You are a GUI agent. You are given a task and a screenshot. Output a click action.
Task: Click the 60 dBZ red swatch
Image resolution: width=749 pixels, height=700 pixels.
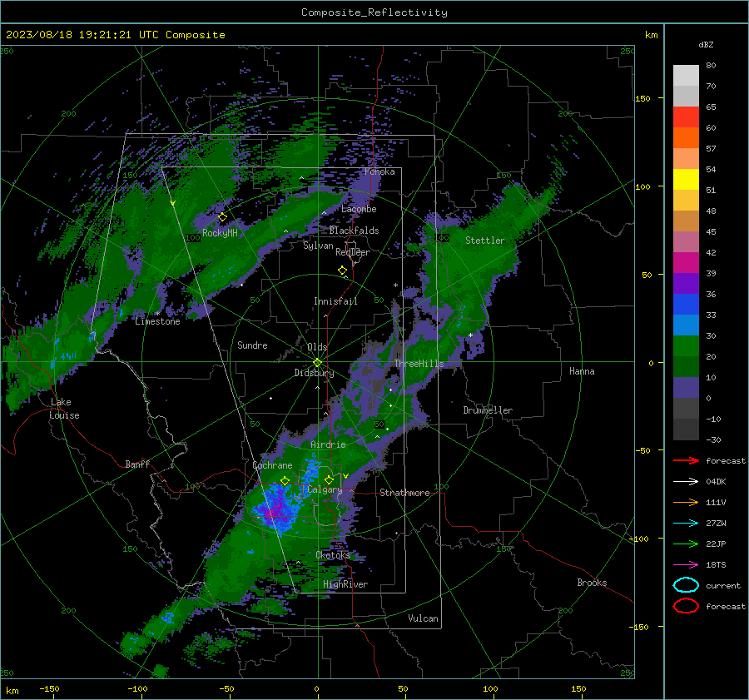coord(686,117)
